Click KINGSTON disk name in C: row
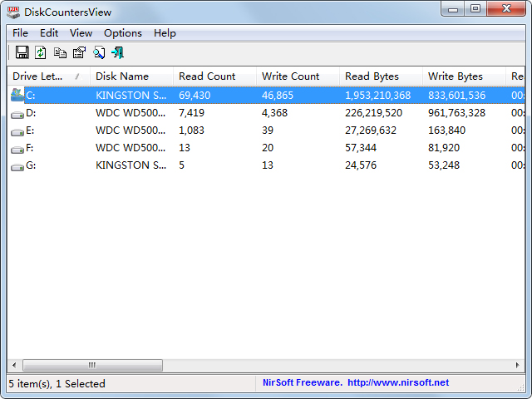This screenshot has height=399, width=532. (x=131, y=96)
